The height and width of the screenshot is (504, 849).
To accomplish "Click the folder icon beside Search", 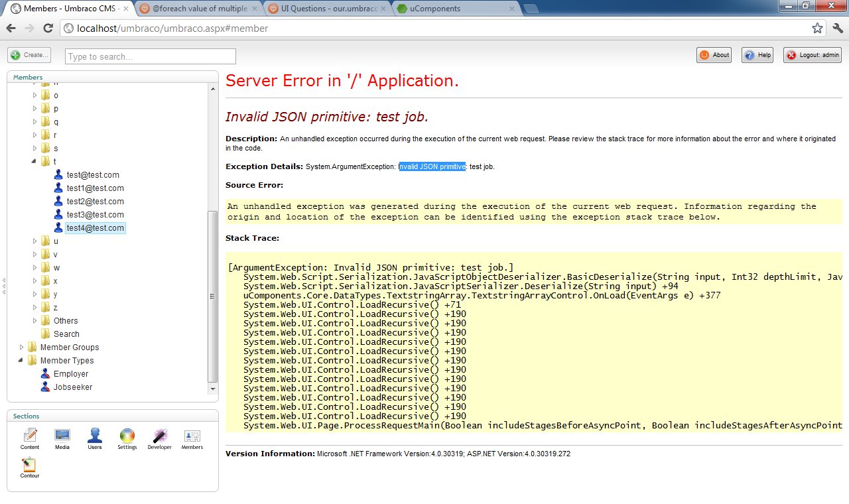I will (x=45, y=334).
